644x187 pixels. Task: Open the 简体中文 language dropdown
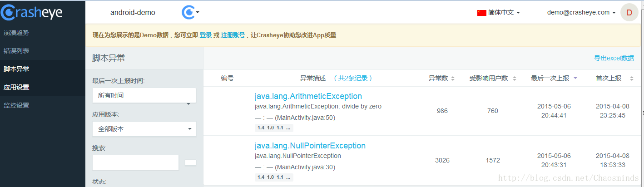[504, 13]
